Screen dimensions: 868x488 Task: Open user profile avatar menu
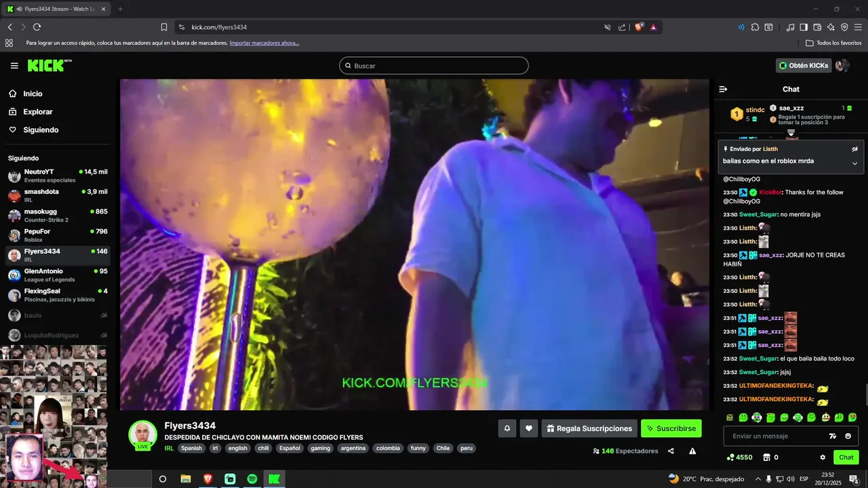tap(842, 66)
